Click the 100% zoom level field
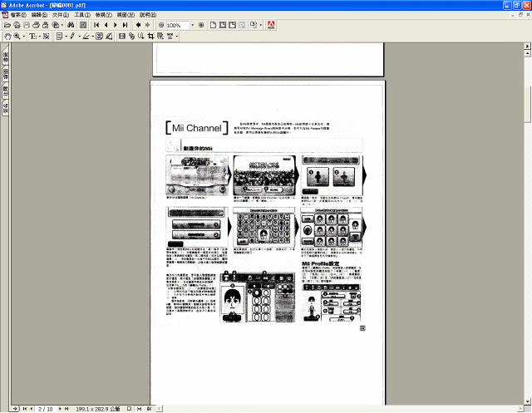 coord(177,26)
